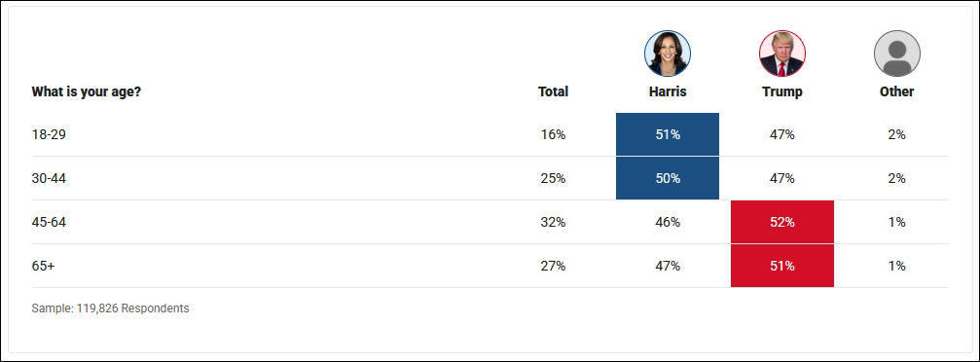Click Harris 46% value in 45-64 row

[x=668, y=222]
